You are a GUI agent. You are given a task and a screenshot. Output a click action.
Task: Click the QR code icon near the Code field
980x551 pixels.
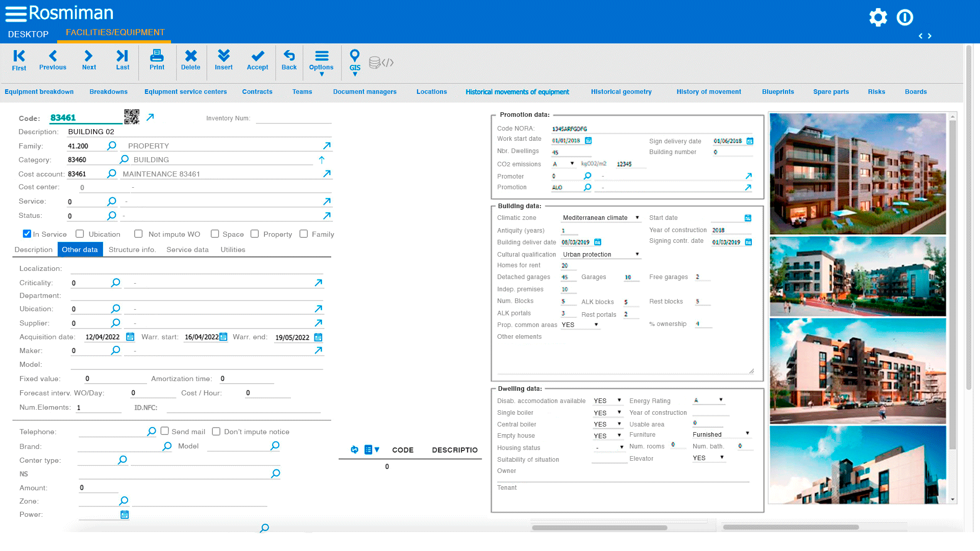[132, 117]
